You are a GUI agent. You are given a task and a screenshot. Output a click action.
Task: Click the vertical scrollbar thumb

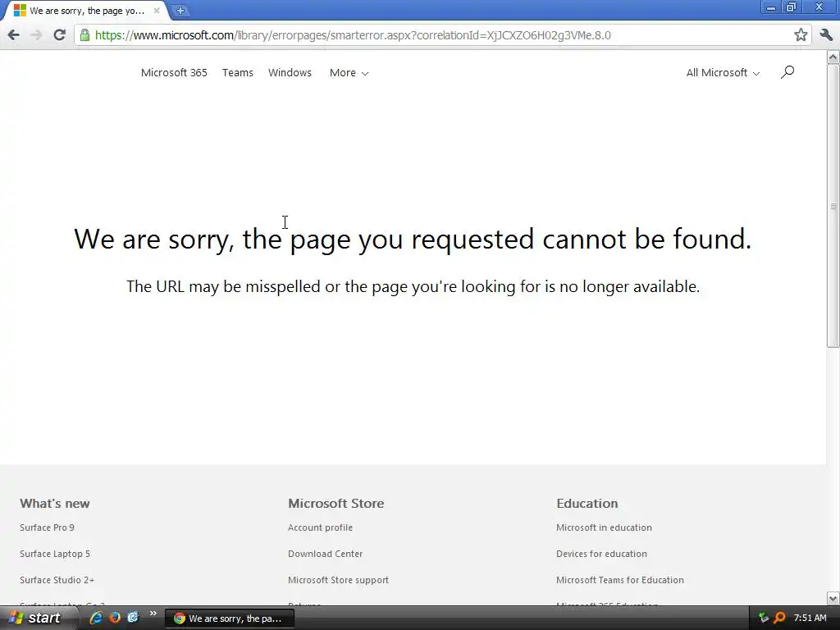click(x=833, y=206)
